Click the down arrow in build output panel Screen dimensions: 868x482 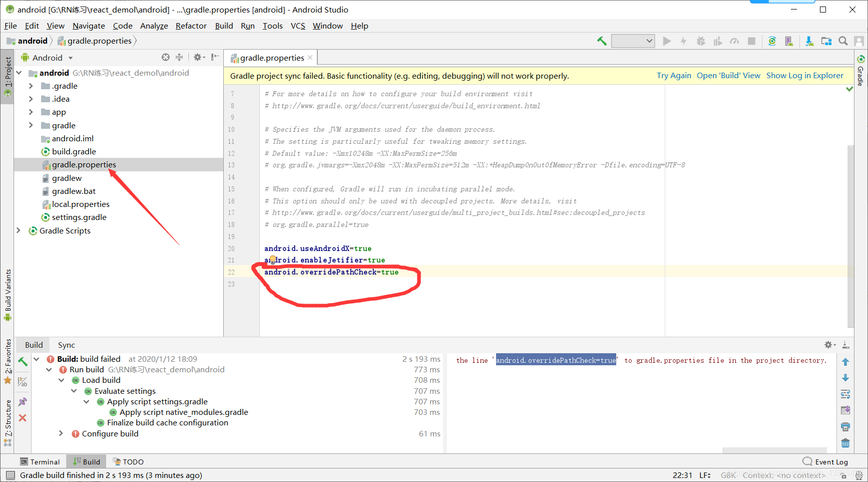(x=845, y=378)
